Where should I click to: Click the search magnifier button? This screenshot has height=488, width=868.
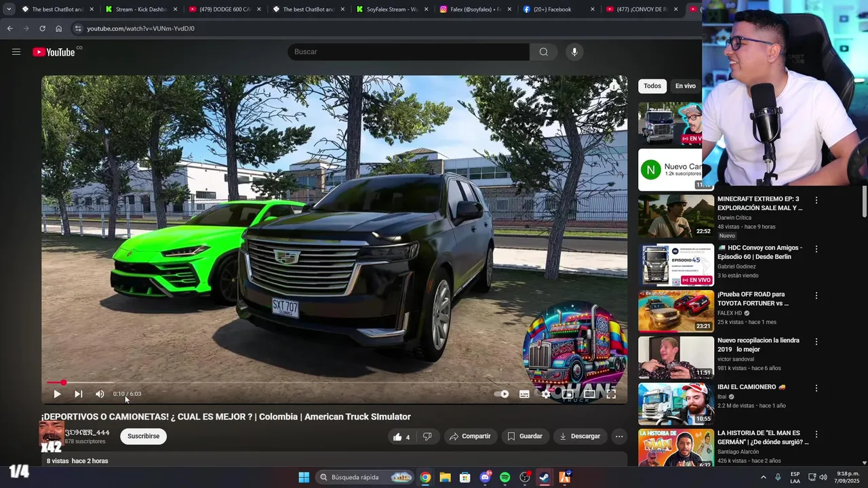[544, 52]
